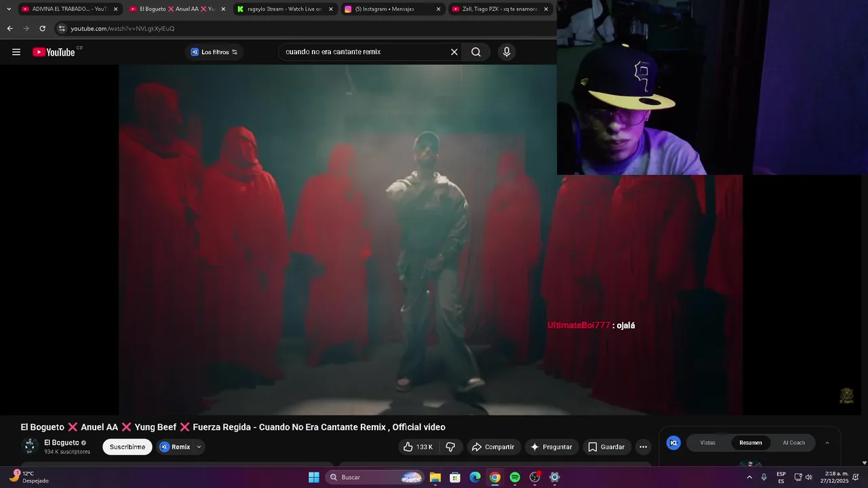Run search with the magnifier button
Viewport: 868px width, 488px height.
tap(476, 52)
